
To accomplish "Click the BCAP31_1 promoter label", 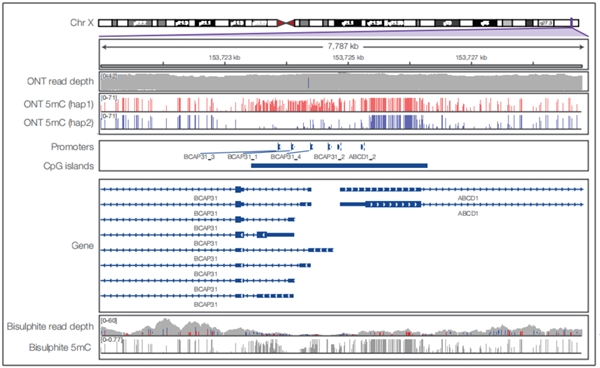I will click(x=242, y=156).
